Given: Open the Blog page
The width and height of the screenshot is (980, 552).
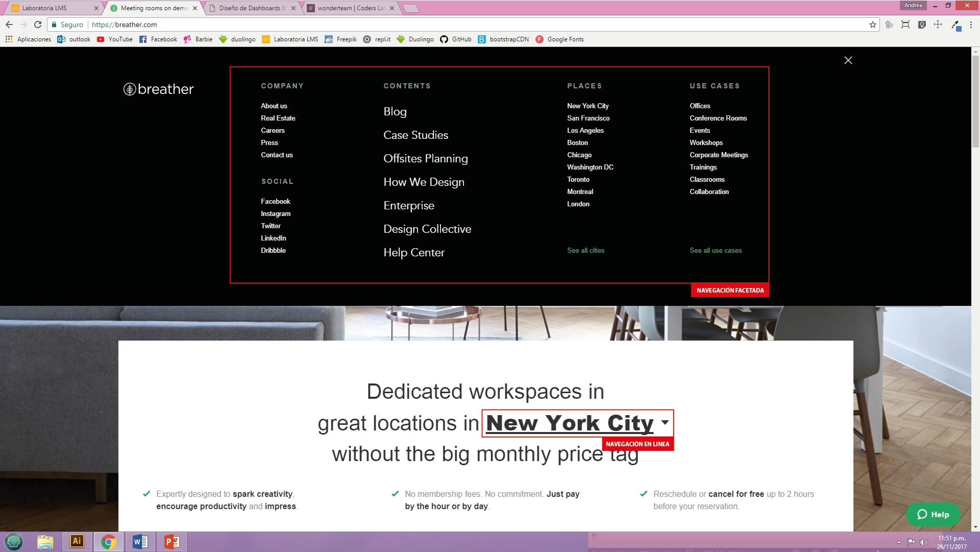Looking at the screenshot, I should click(x=395, y=111).
